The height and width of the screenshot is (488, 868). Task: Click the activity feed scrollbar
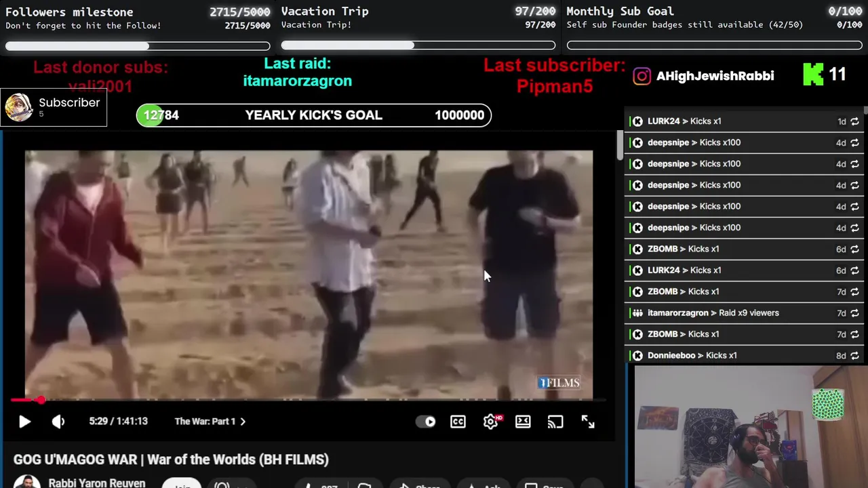tap(865, 110)
